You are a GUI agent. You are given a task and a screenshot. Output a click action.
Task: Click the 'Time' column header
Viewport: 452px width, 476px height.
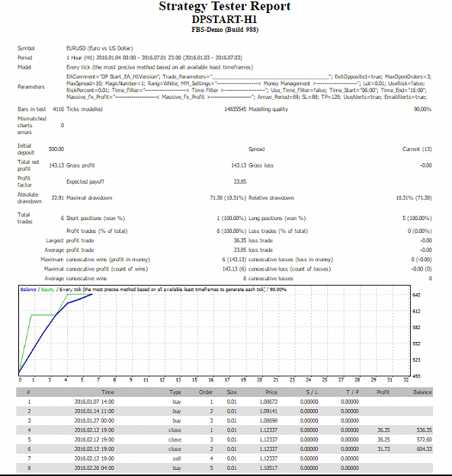pyautogui.click(x=107, y=392)
